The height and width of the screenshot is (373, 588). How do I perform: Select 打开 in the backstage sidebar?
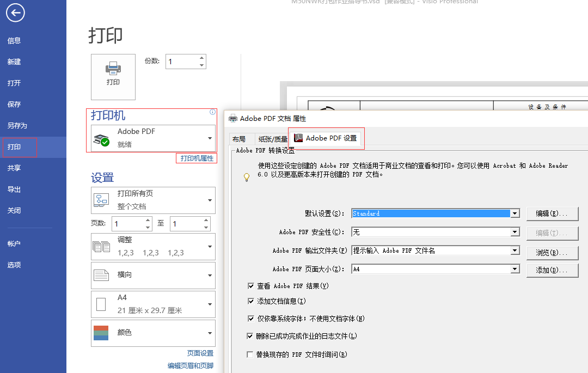(14, 83)
